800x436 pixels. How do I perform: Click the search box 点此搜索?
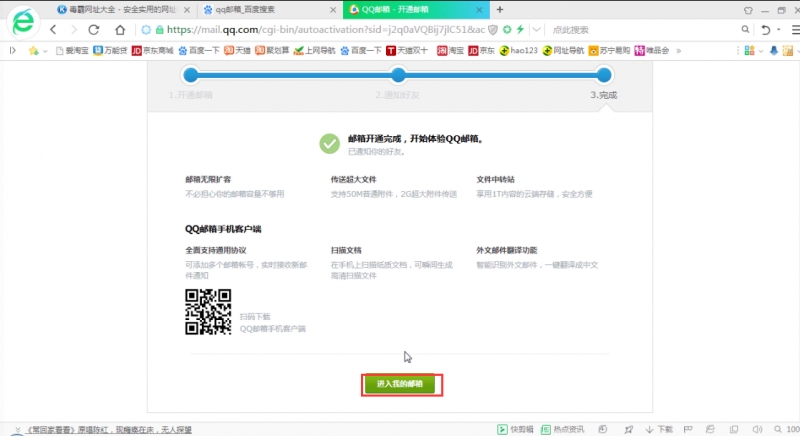pyautogui.click(x=643, y=30)
